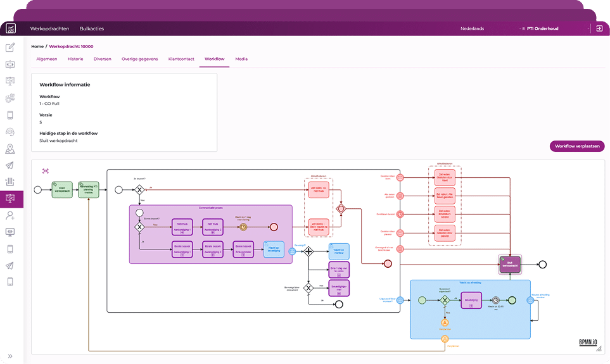This screenshot has height=364, width=610.
Task: Select the 'Uitgevoerd door monteur?' message event
Action: (400, 300)
